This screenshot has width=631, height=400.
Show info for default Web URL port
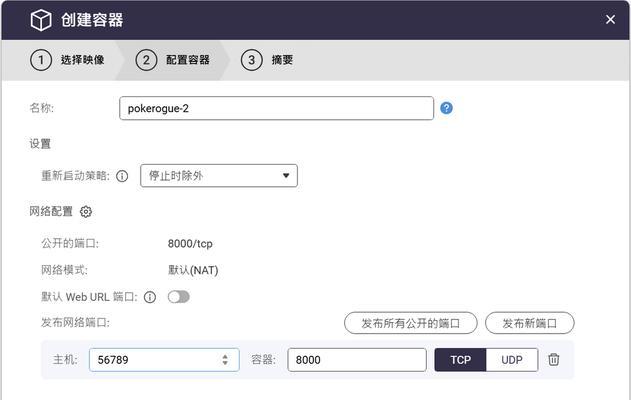(x=150, y=297)
